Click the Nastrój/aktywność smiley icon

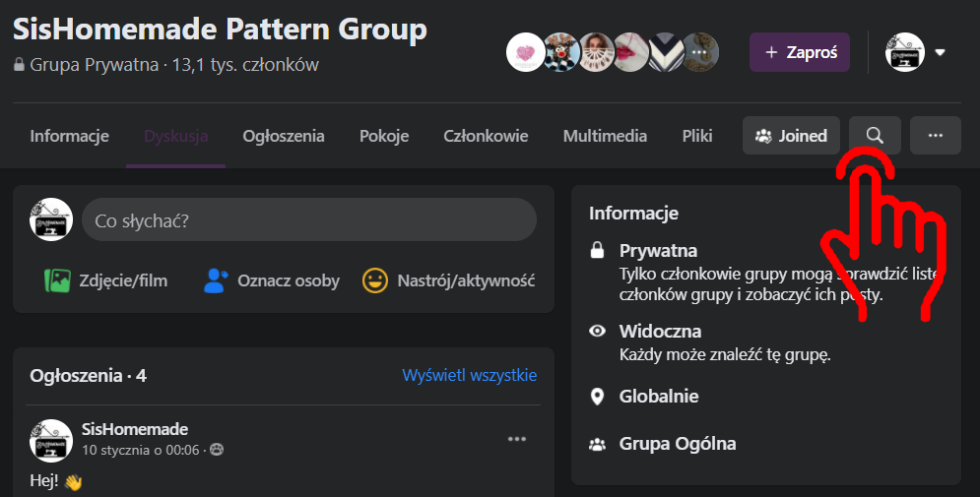375,280
